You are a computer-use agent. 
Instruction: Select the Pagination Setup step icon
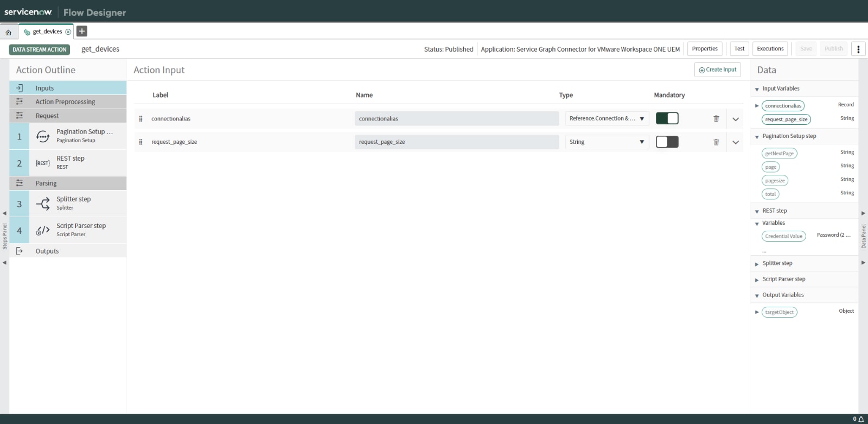coord(42,136)
